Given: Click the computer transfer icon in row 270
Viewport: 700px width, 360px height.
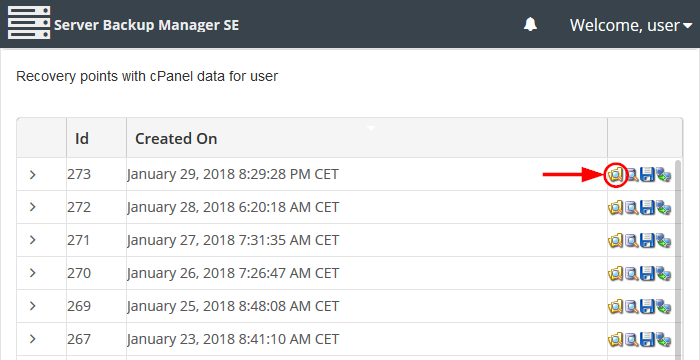Looking at the screenshot, I should [663, 273].
